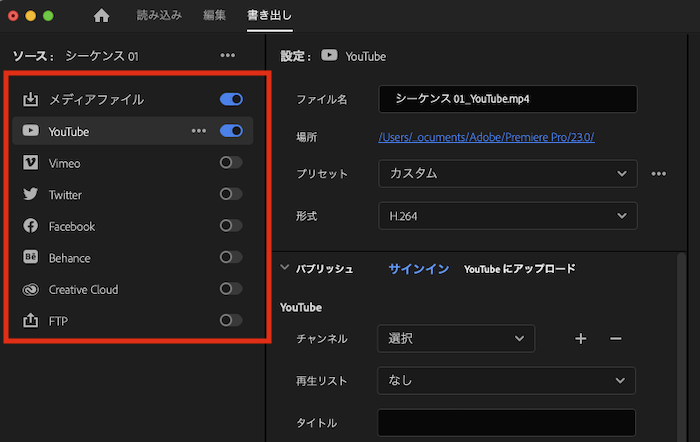Switch to the 読み込み tab
700x442 pixels.
(x=159, y=16)
